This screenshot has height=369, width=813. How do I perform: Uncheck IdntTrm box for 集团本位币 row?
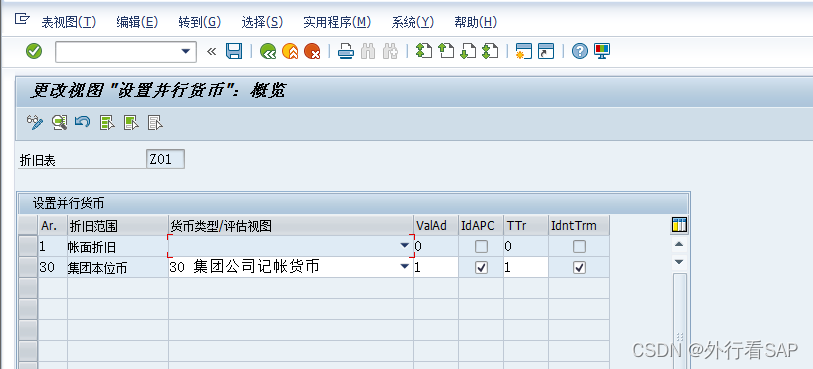(579, 267)
